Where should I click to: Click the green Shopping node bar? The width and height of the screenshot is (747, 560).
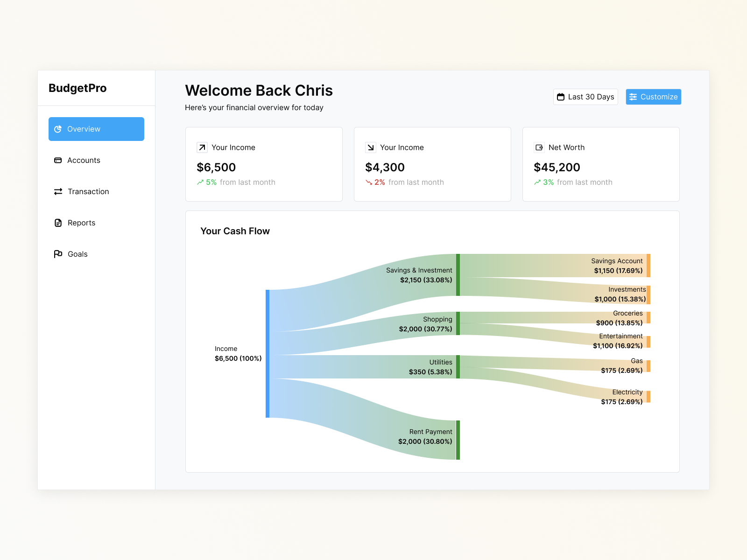[x=458, y=323]
